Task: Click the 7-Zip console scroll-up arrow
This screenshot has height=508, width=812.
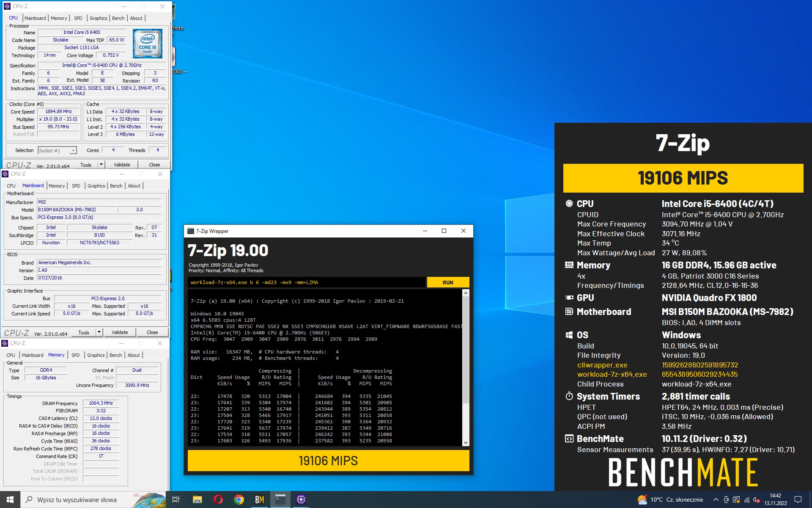Action: [x=466, y=293]
